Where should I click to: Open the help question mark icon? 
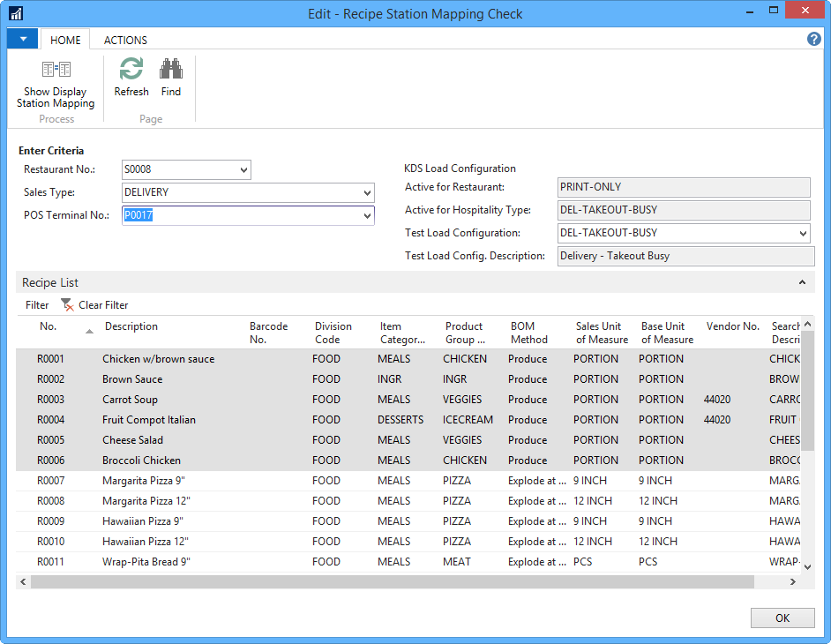click(813, 40)
